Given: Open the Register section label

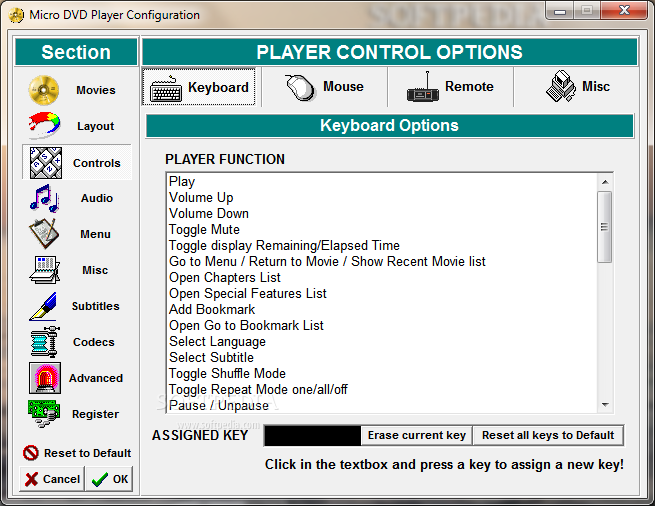Looking at the screenshot, I should pos(95,414).
